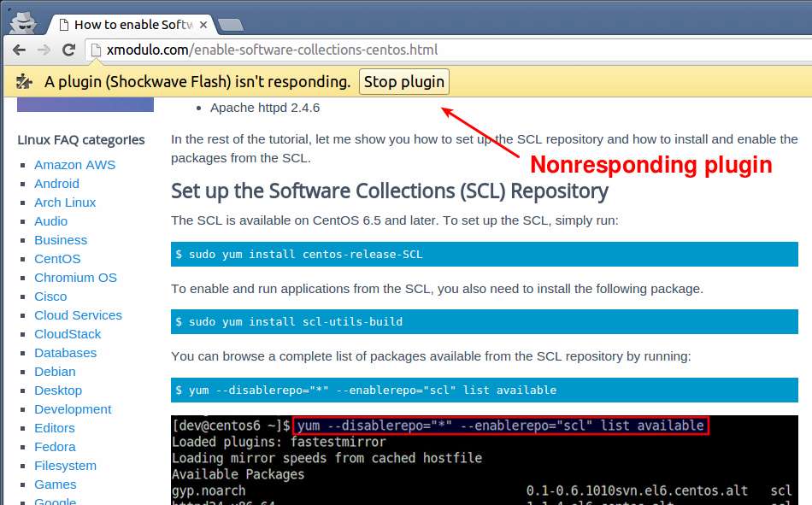Viewport: 812px width, 505px height.
Task: Open a new tab with the new-tab button
Action: pos(231,24)
